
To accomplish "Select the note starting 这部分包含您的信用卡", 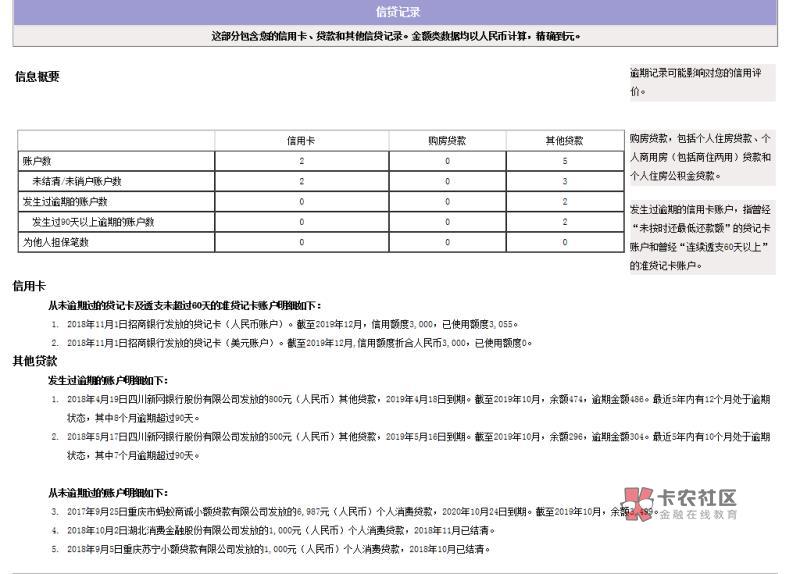I will point(395,36).
